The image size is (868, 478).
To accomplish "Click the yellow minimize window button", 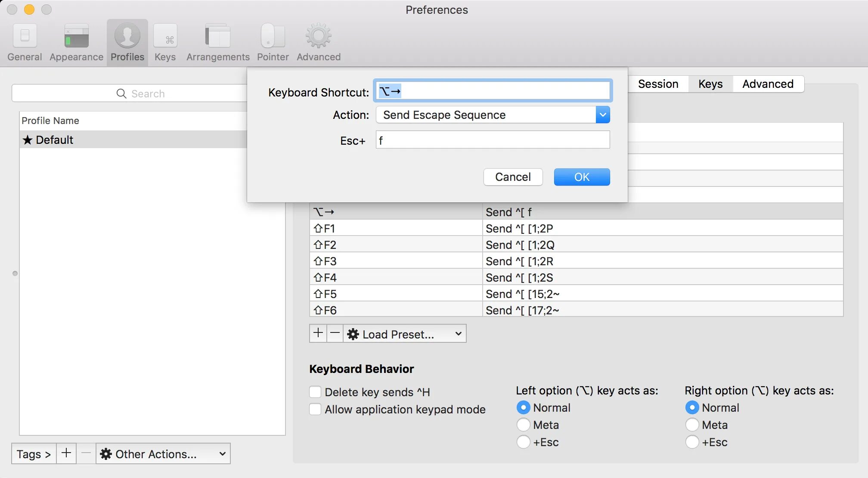I will [29, 9].
